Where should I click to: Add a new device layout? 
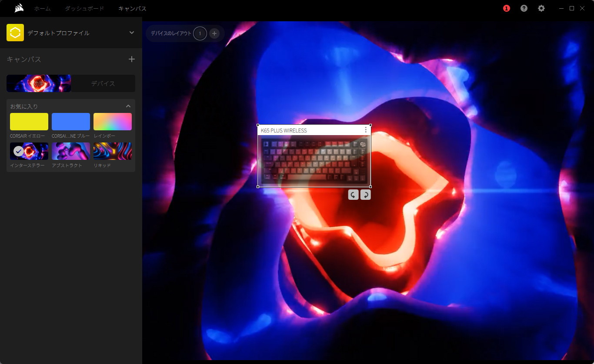214,33
